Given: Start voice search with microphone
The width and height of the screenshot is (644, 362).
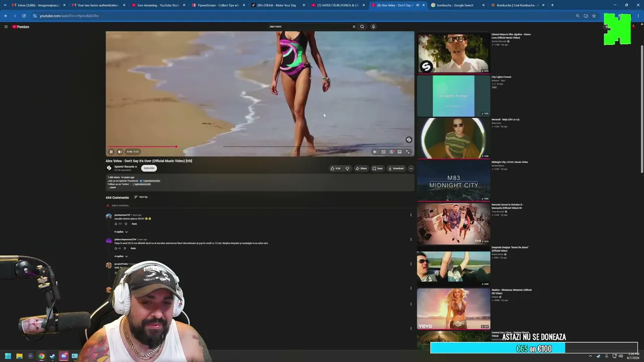Looking at the screenshot, I should [x=373, y=27].
